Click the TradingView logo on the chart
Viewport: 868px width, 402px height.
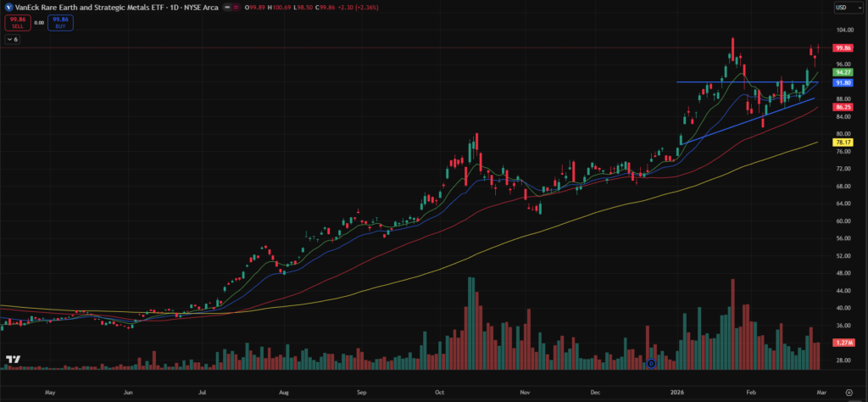point(12,360)
